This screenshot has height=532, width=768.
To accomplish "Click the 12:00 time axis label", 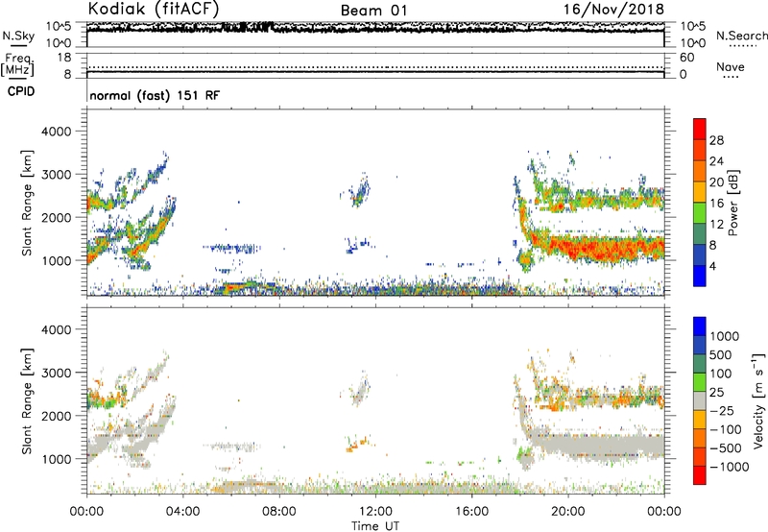I will tap(375, 512).
